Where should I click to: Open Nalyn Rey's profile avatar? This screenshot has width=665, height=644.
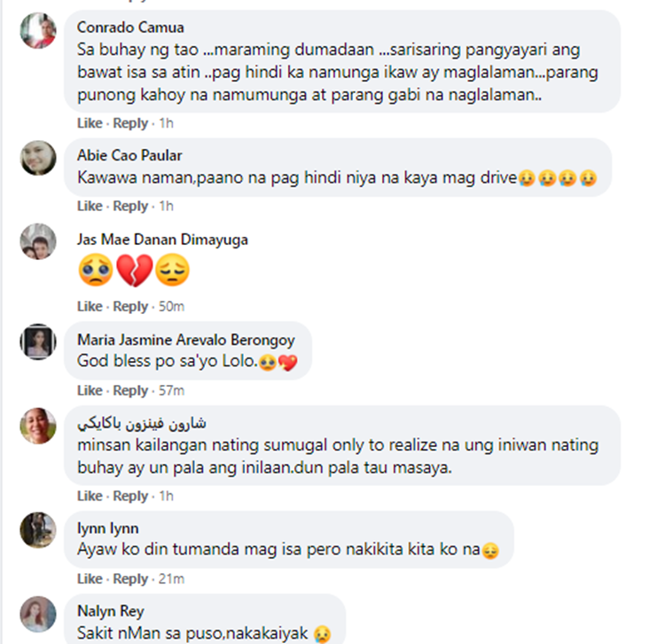38,615
